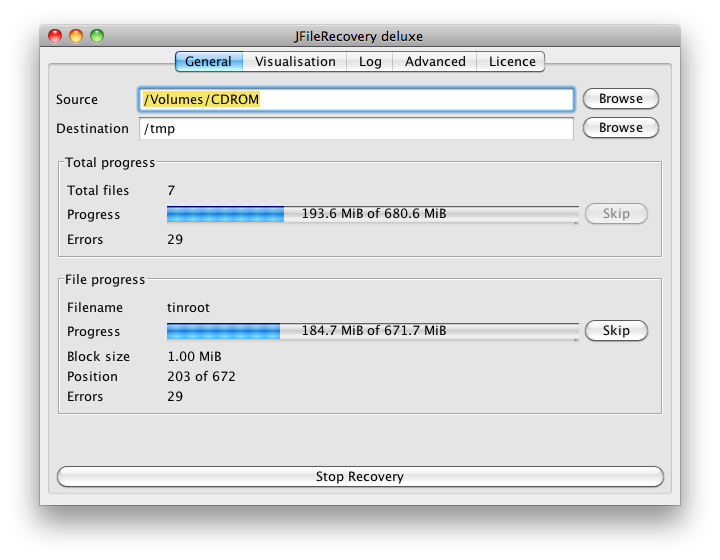Close the JFileRecovery window with red button
This screenshot has height=560, width=720.
(55, 36)
